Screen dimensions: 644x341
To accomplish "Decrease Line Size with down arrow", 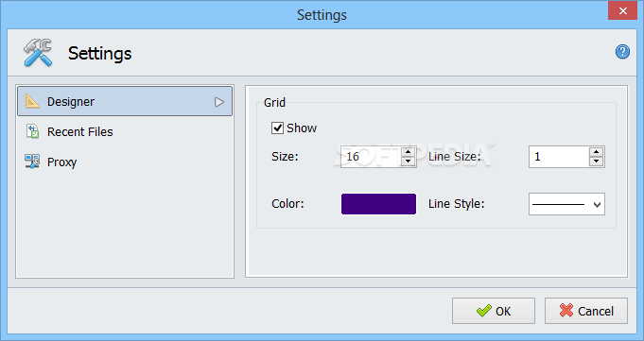I will pos(596,162).
